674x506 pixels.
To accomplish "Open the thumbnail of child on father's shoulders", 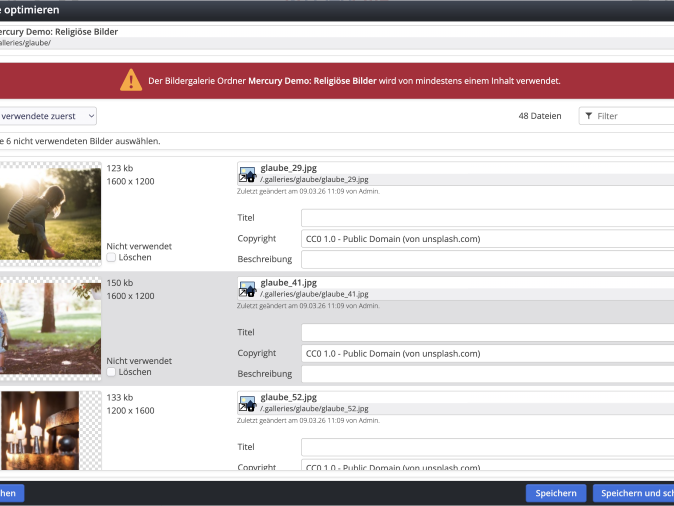I will click(x=49, y=212).
